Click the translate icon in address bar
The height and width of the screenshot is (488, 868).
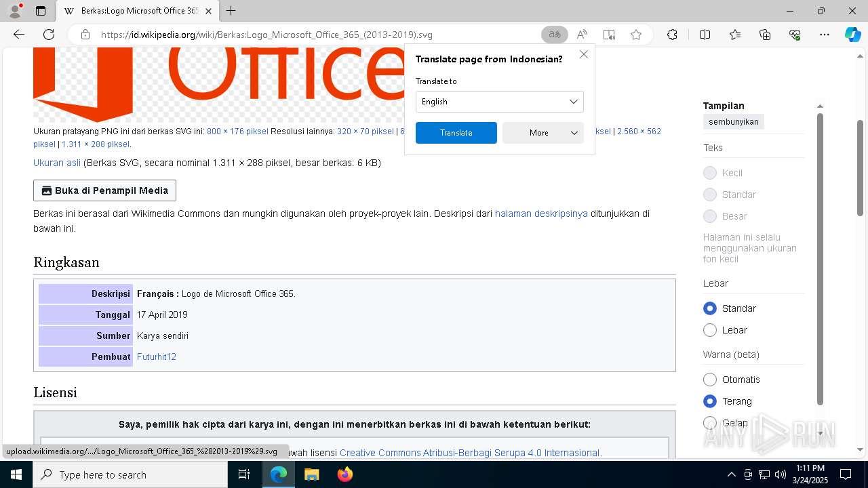tap(555, 35)
